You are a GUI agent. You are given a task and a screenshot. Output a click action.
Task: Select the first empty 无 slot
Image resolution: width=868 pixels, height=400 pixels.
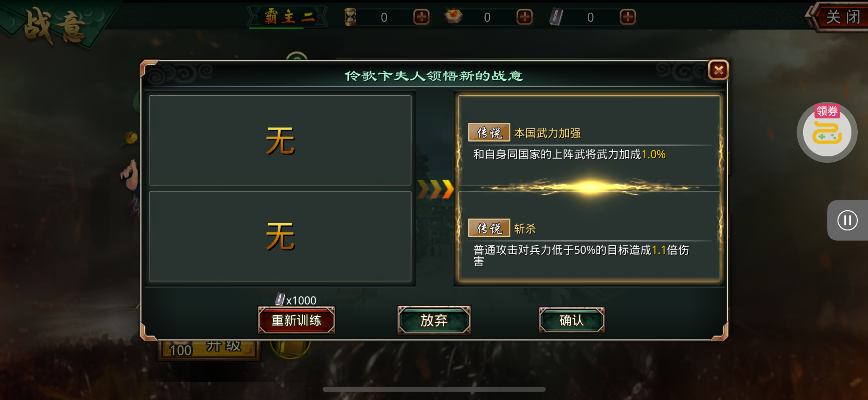coord(280,141)
